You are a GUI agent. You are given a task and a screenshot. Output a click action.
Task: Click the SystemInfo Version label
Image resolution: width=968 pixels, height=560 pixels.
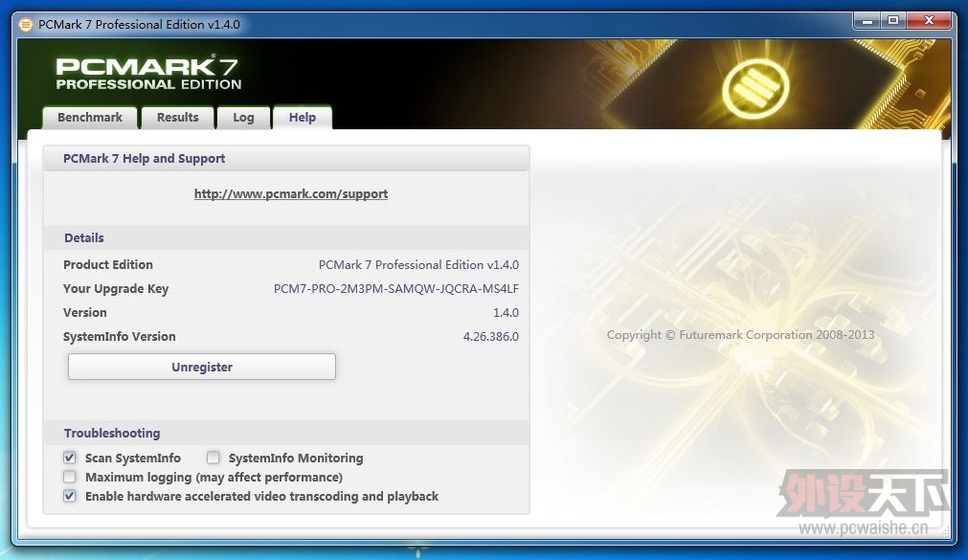tap(119, 337)
